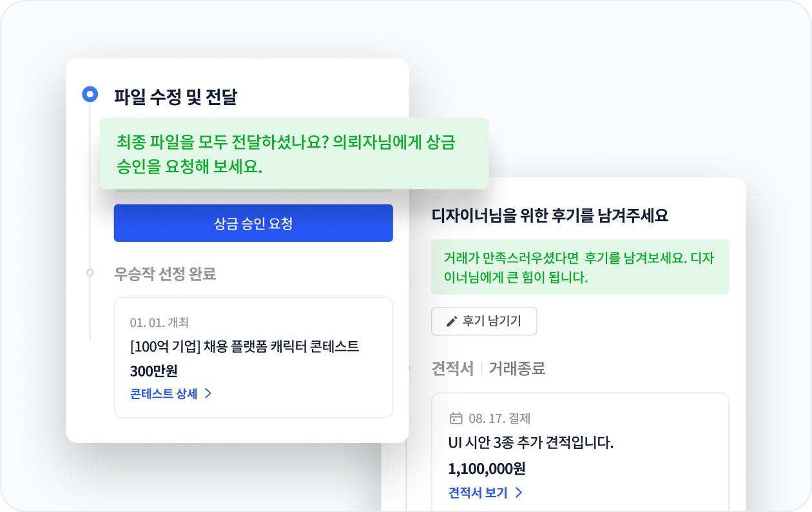Click the calendar icon beside 08. 17. 결제
Screen dimensions: 812x512
click(x=456, y=418)
